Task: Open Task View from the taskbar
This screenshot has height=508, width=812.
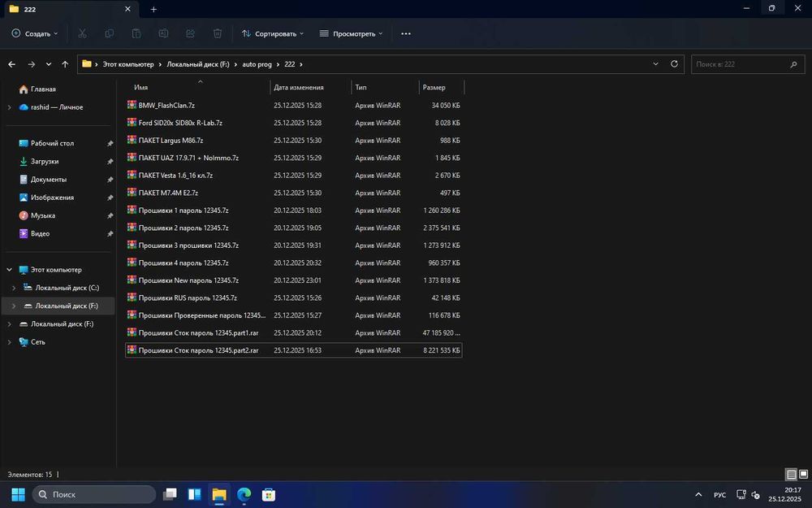Action: pyautogui.click(x=170, y=494)
